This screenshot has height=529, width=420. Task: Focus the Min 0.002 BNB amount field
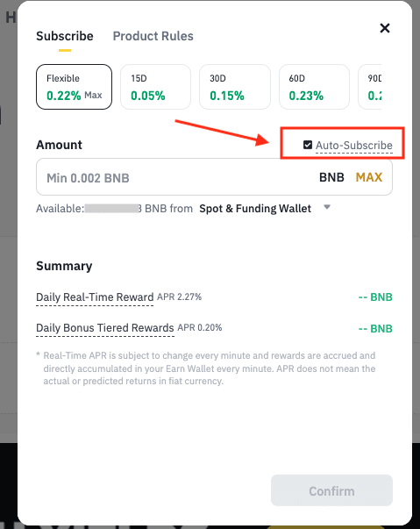click(214, 177)
